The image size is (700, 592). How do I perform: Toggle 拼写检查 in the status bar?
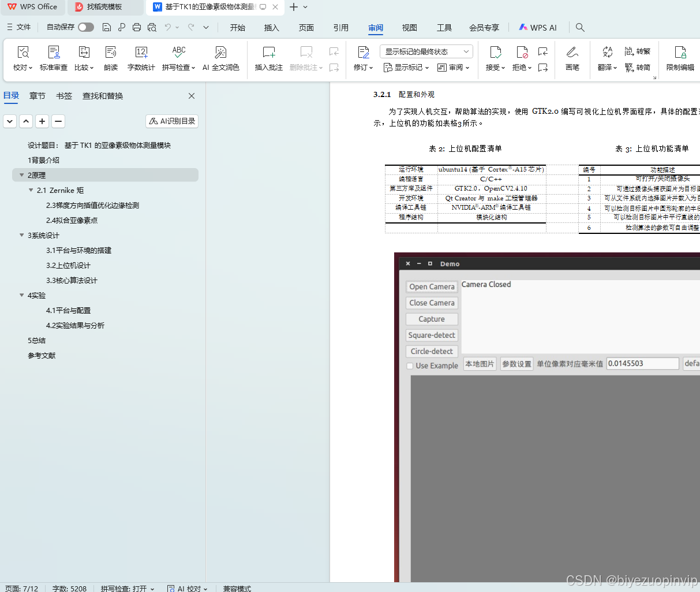tap(127, 588)
